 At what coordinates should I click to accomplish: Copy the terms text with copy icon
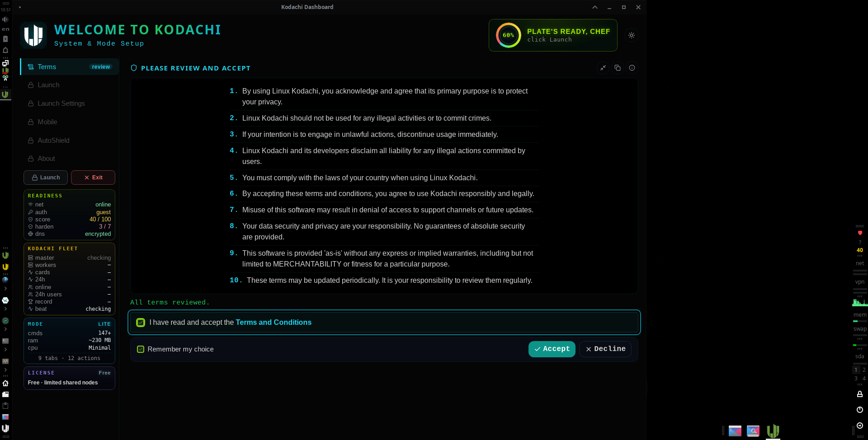point(618,68)
